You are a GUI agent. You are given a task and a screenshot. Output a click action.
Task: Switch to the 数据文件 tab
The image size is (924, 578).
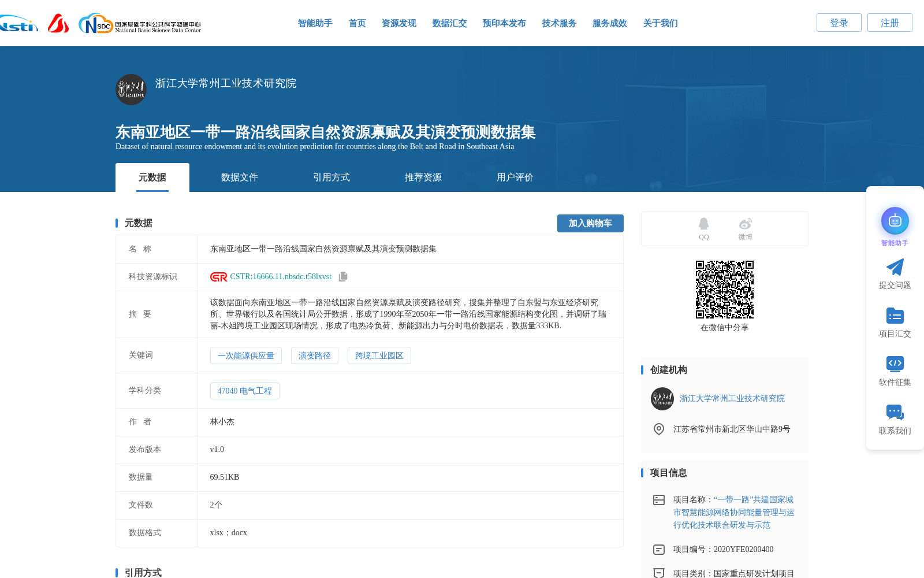[x=240, y=177]
